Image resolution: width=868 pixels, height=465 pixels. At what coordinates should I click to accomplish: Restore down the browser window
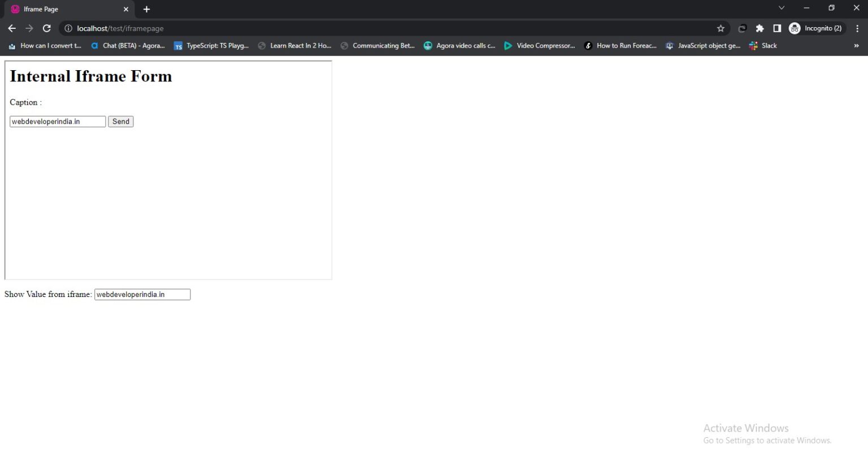831,8
